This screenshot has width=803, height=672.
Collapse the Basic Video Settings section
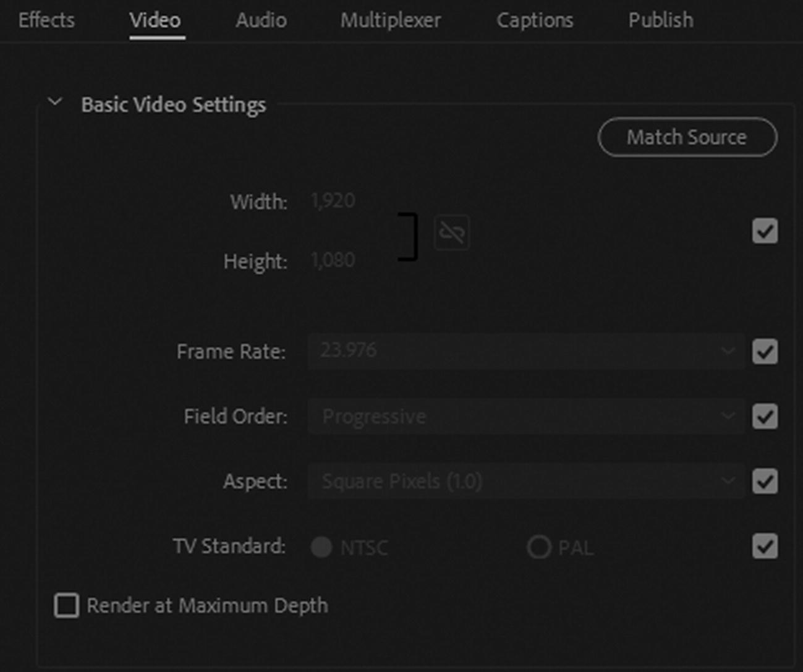point(55,102)
